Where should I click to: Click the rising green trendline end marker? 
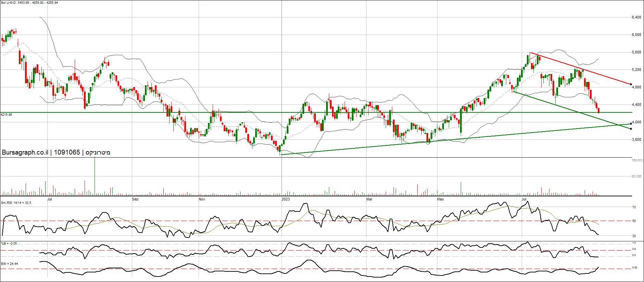tap(631, 124)
